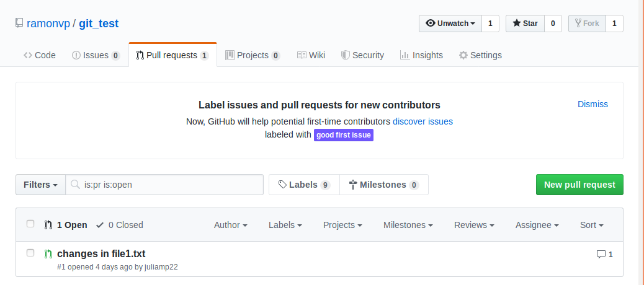Star the git_test repository
Viewport: 644px width, 285px height.
click(x=525, y=24)
